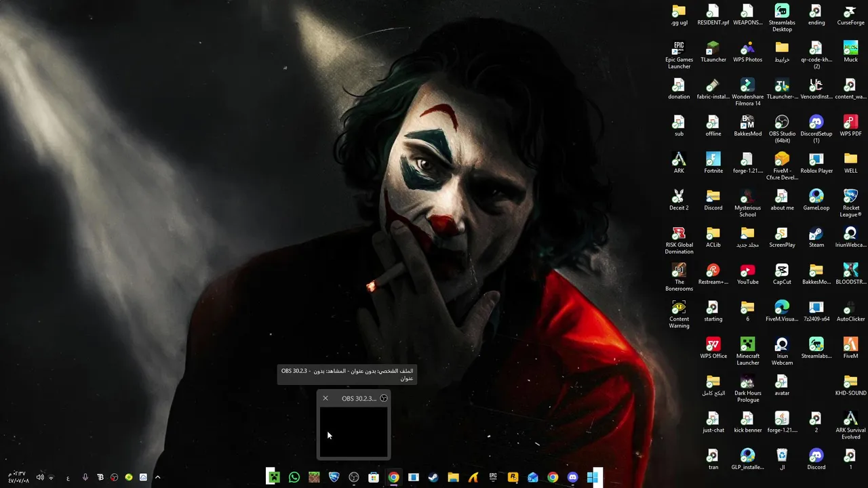Open the Mail app from taskbar

tap(533, 477)
